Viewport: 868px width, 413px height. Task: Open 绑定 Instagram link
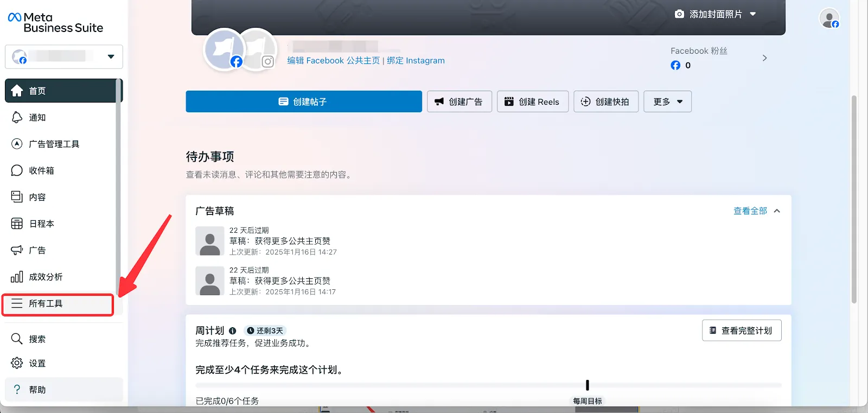pyautogui.click(x=416, y=61)
